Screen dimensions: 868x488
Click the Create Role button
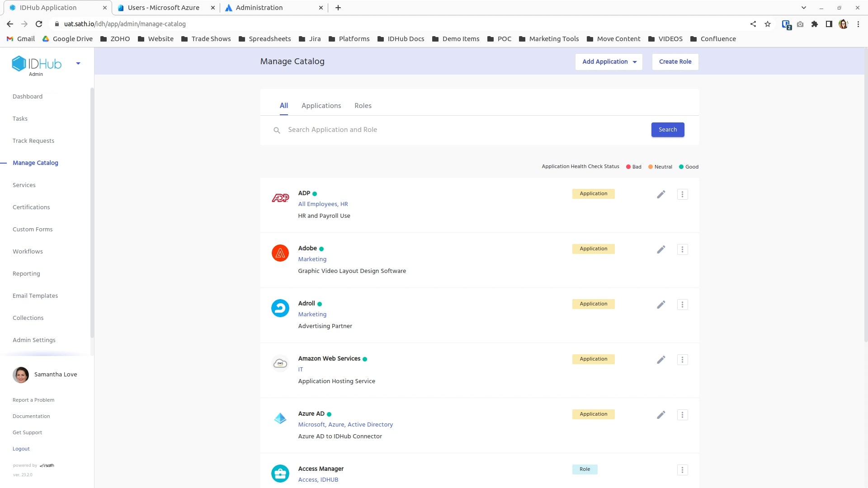pos(675,62)
